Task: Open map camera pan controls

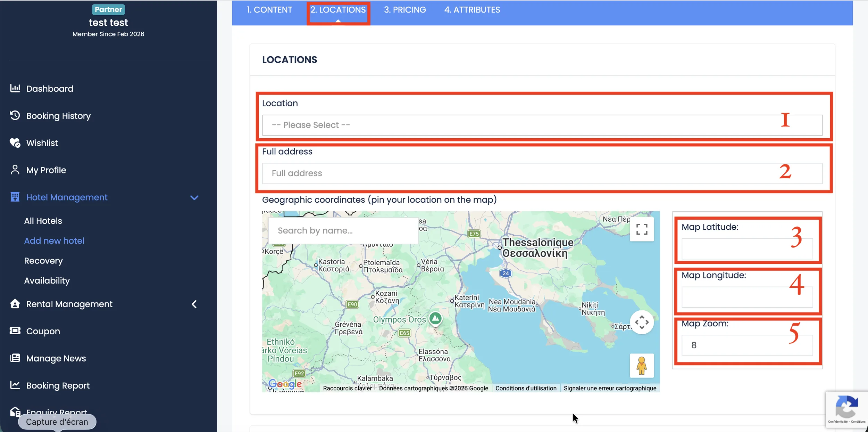Action: tap(642, 322)
